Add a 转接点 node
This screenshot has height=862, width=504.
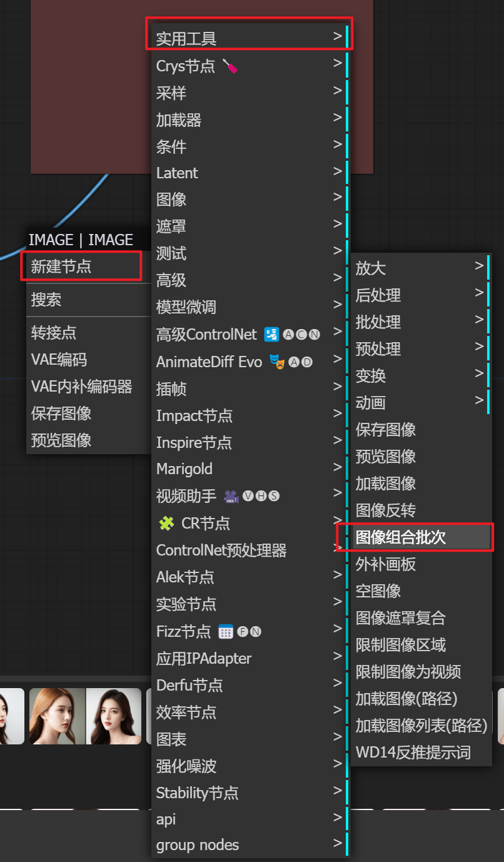pos(89,332)
